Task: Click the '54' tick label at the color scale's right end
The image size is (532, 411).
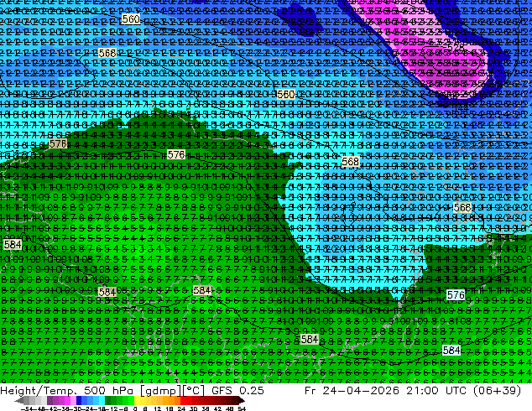Action: pos(241,408)
